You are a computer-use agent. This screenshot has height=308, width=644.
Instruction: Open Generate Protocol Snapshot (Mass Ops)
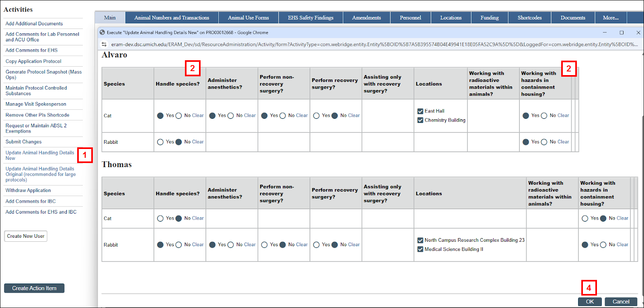tap(43, 75)
